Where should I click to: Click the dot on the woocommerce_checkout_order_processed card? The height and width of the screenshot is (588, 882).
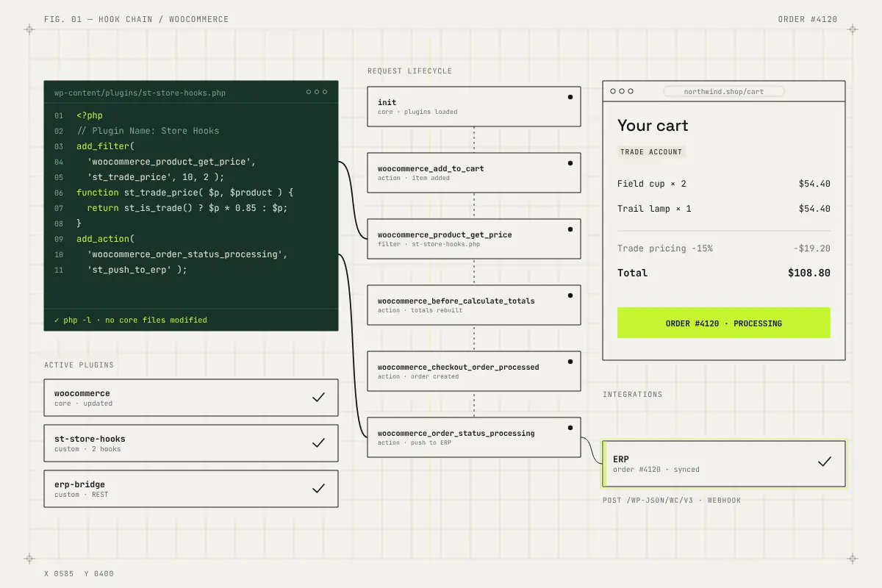(570, 362)
